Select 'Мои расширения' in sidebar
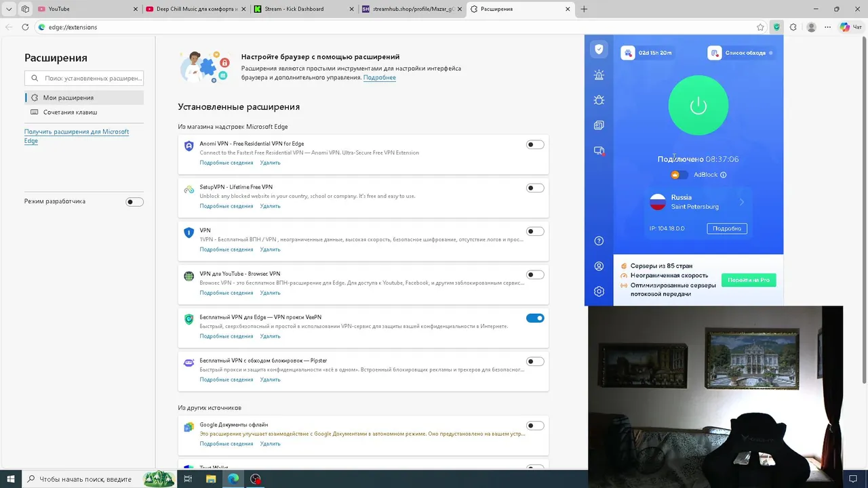 click(x=84, y=98)
